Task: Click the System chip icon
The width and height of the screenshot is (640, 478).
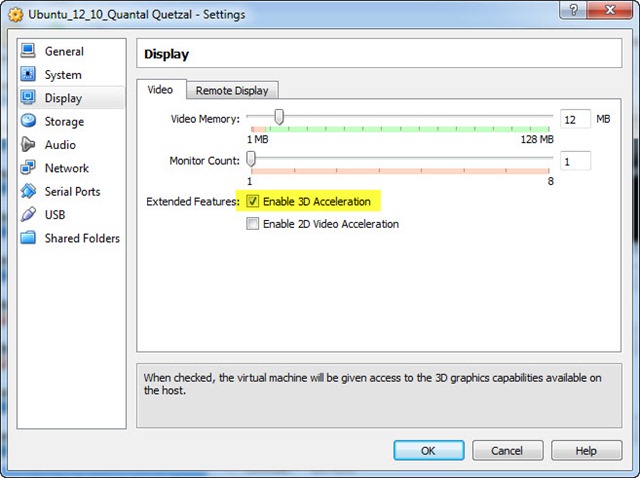Action: (28, 74)
